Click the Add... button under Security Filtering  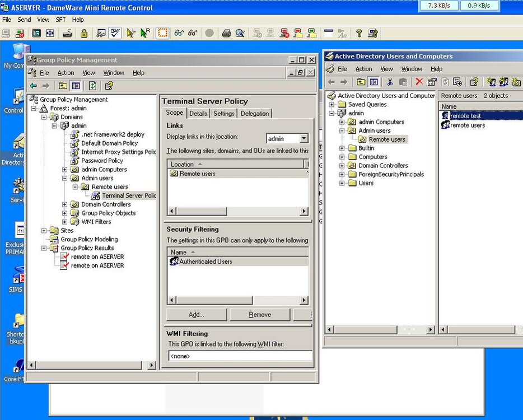click(197, 315)
